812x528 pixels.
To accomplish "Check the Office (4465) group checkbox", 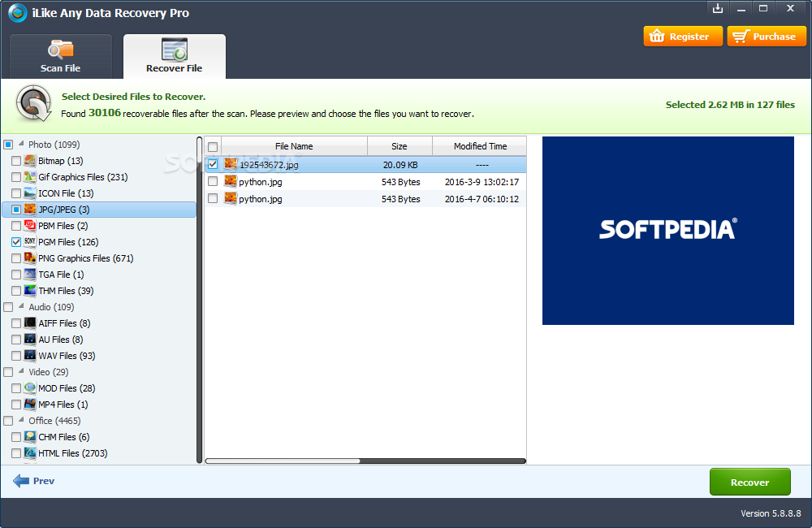I will click(x=8, y=421).
